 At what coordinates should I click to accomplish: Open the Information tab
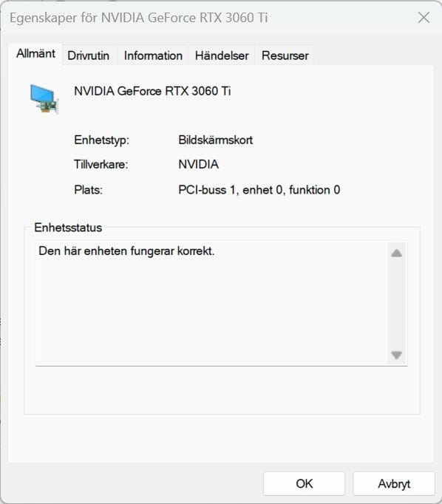point(153,55)
